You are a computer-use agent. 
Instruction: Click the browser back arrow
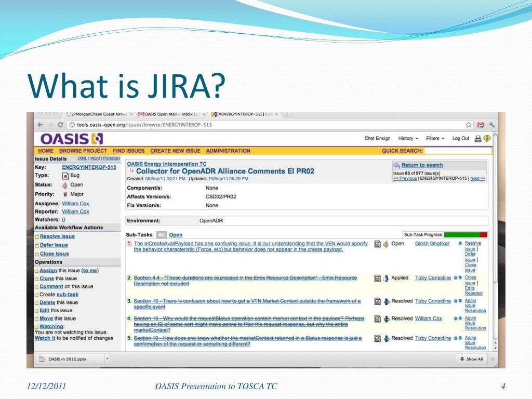click(x=41, y=125)
